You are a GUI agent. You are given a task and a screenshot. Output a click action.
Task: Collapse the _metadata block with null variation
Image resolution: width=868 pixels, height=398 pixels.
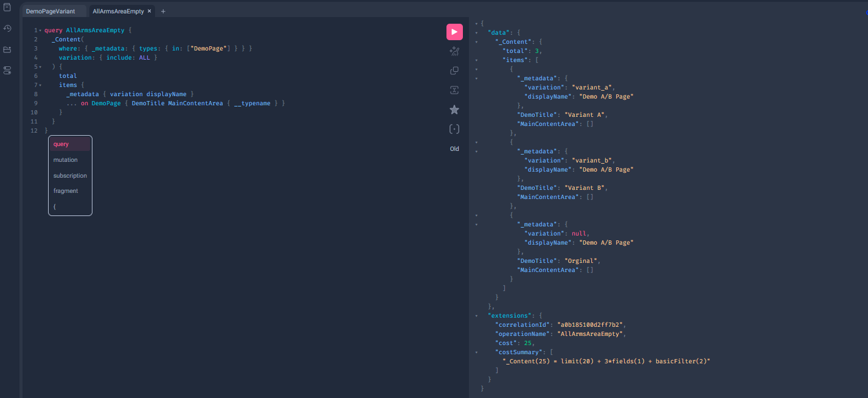pyautogui.click(x=477, y=225)
